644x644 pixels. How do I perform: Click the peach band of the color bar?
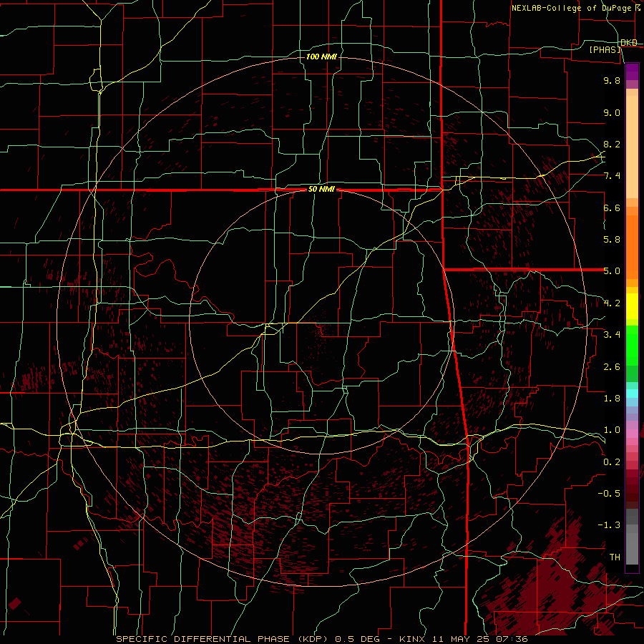(x=632, y=147)
